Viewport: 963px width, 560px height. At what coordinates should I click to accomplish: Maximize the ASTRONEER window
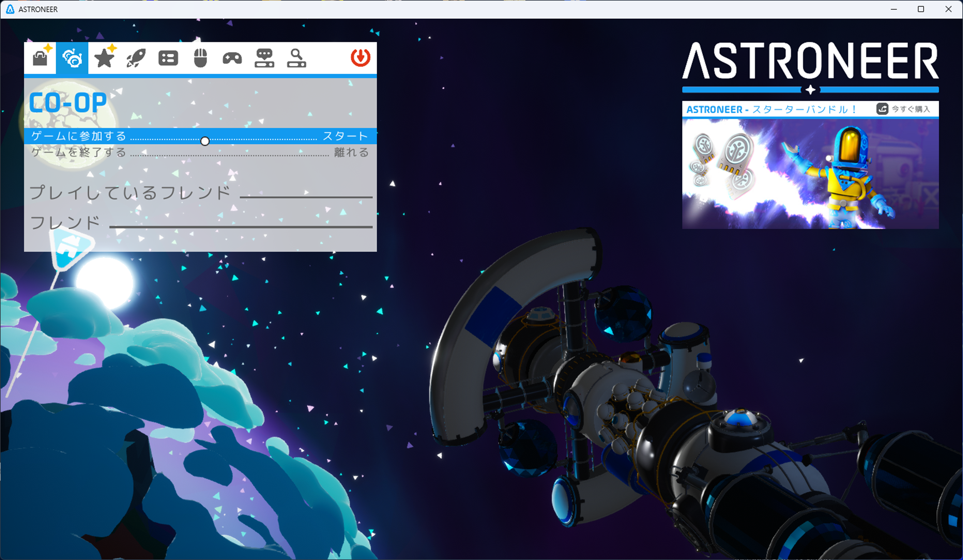[921, 9]
